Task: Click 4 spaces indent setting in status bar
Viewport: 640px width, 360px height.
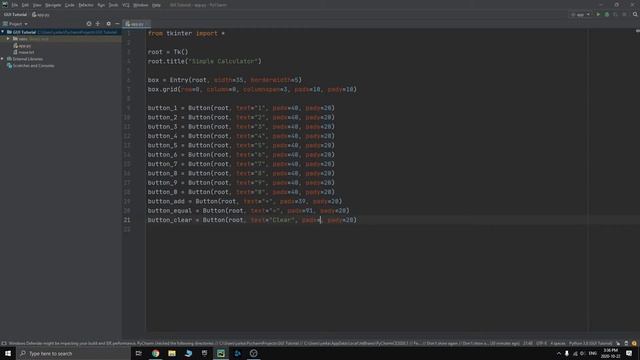Action: (x=558, y=344)
